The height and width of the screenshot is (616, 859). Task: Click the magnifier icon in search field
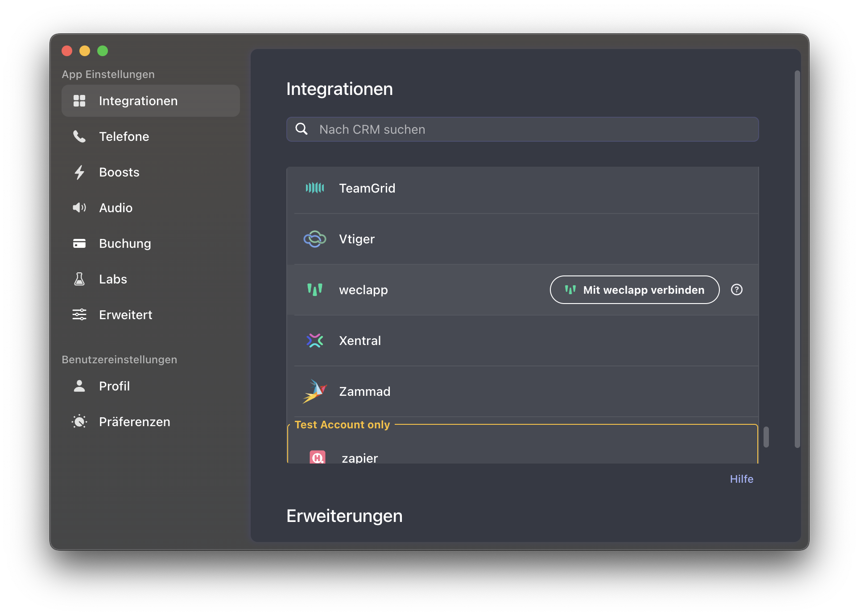click(x=302, y=129)
